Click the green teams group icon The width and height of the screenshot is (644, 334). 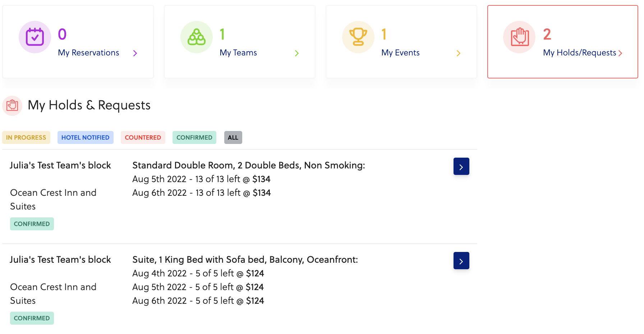click(x=197, y=37)
